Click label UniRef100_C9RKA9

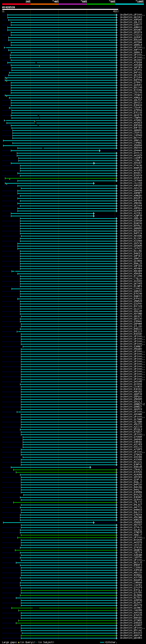131,583
